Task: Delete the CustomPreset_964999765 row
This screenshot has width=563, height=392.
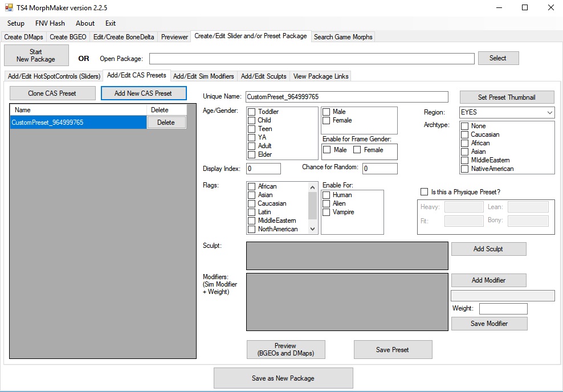Action: click(166, 122)
